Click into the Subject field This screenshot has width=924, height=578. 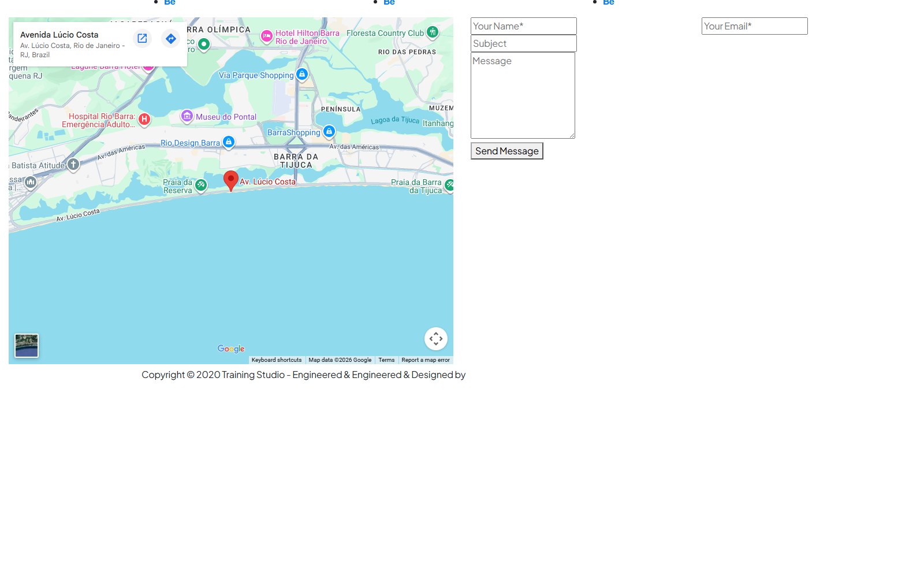tap(524, 43)
